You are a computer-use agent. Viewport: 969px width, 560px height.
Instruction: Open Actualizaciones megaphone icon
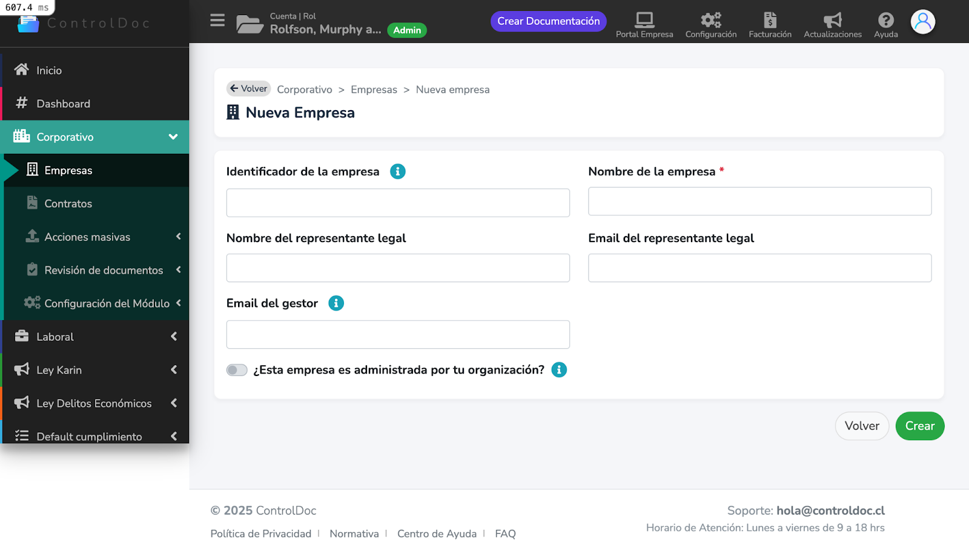833,20
